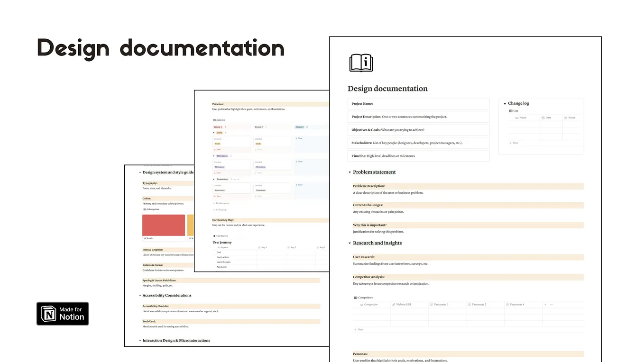Open the ellipsis menu on the Frustrations group
This screenshot has height=362, width=644.
point(234,179)
